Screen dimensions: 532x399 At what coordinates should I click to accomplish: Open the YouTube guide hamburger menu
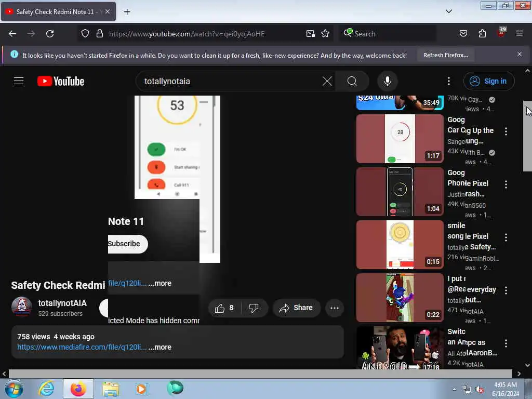pyautogui.click(x=19, y=81)
